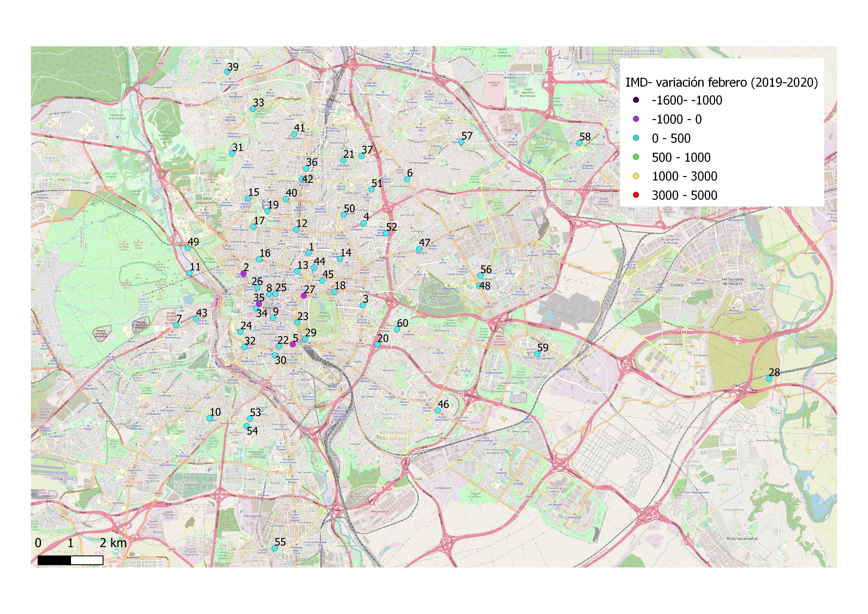Click the black-and-white scale bar
The width and height of the screenshot is (868, 614).
[x=70, y=560]
